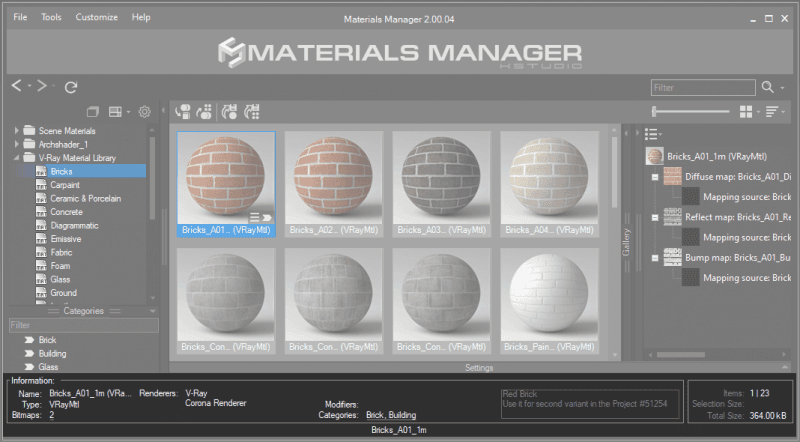800x442 pixels.
Task: Open the gear settings above the library tree
Action: (x=144, y=112)
